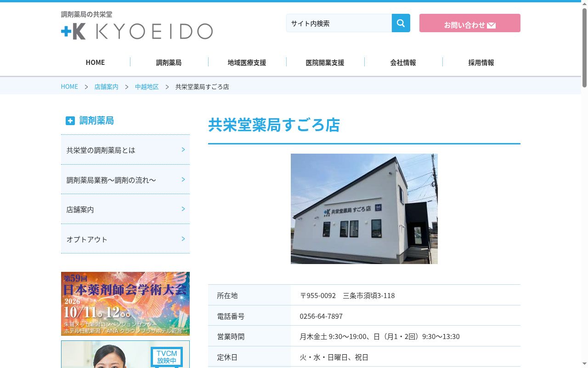Screen dimensions: 588x368
Task: Click the すごろ店 pharmacy building photo
Action: (364, 209)
